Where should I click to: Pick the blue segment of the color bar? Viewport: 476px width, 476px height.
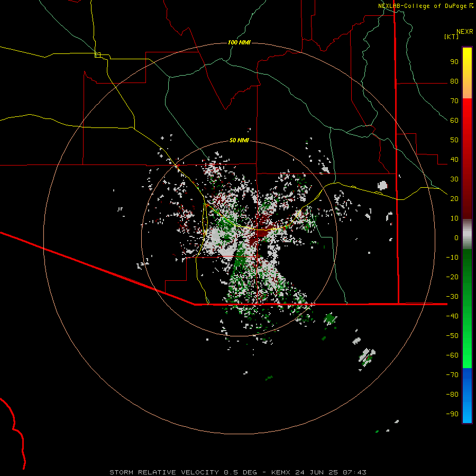tap(467, 396)
